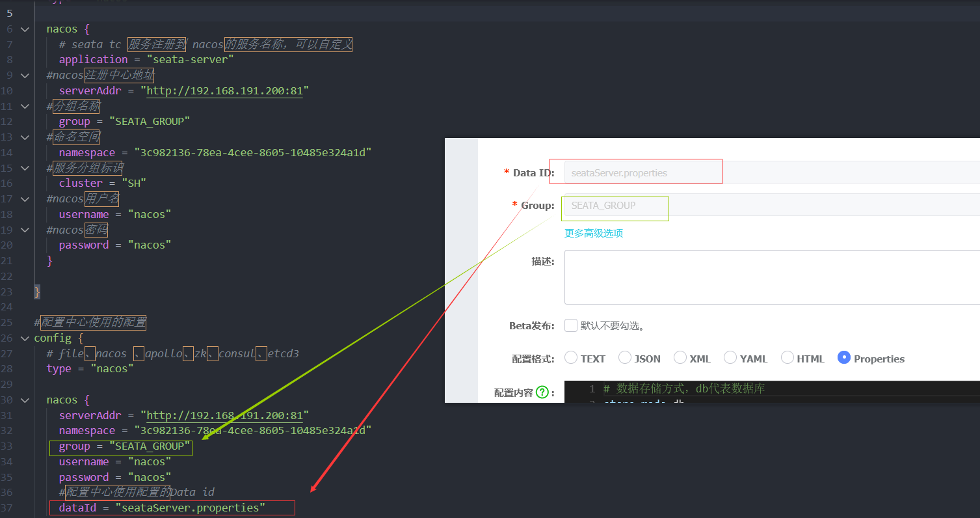The width and height of the screenshot is (980, 518).
Task: Select the TEXT format radio button
Action: [x=571, y=357]
